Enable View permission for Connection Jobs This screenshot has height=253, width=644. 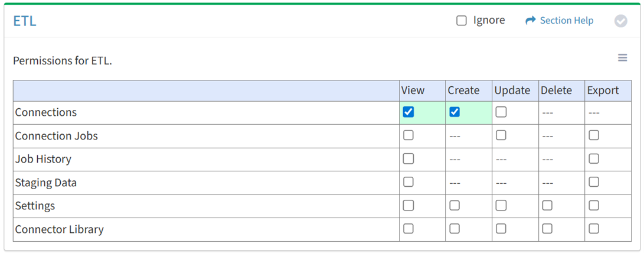[x=408, y=135]
